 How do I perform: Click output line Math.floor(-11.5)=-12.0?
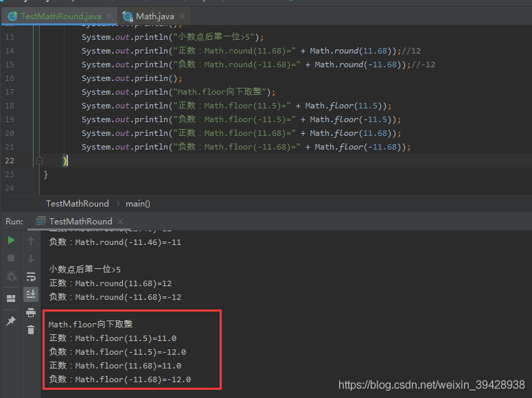117,352
